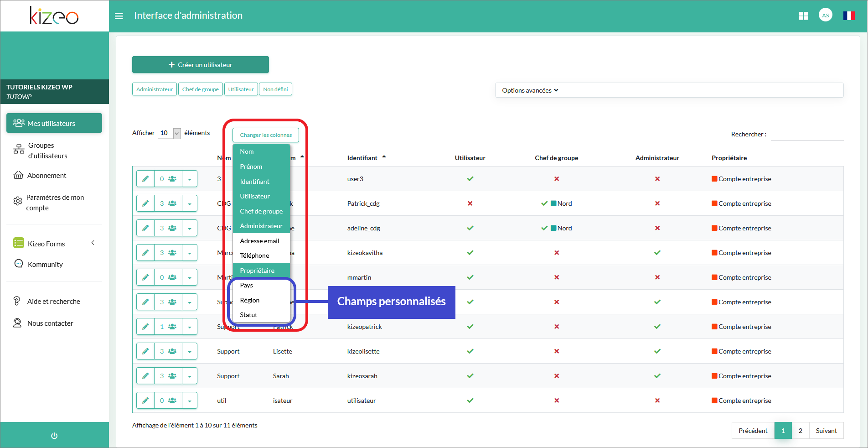Click teal Nord swatch for adeline_cdg
This screenshot has width=868, height=448.
pos(553,228)
